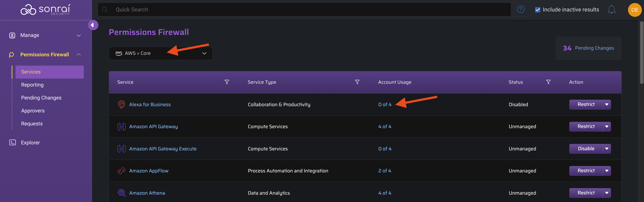The height and width of the screenshot is (202, 644).
Task: Open the Amazon Athena link
Action: (x=147, y=193)
